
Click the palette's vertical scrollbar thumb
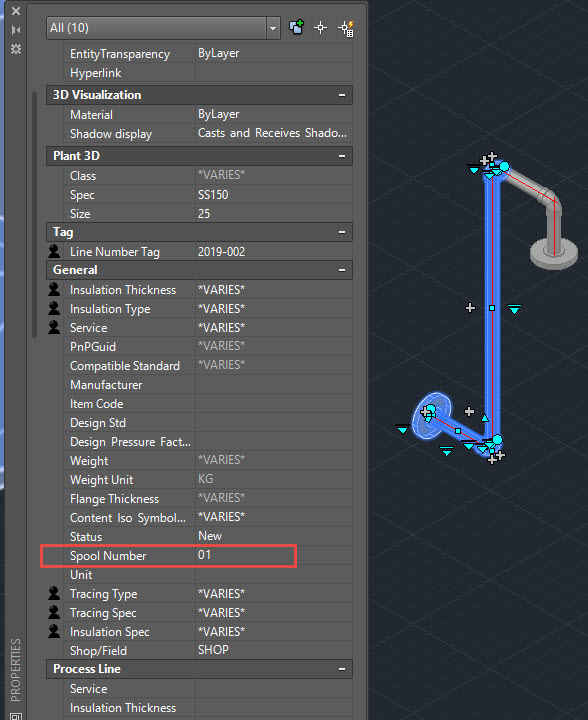pos(34,215)
